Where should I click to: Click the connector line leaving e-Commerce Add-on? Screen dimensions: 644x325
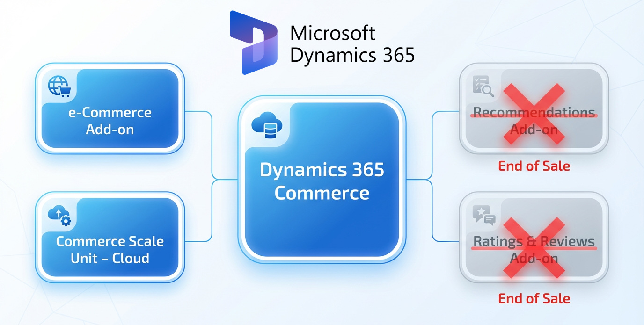tap(199, 112)
